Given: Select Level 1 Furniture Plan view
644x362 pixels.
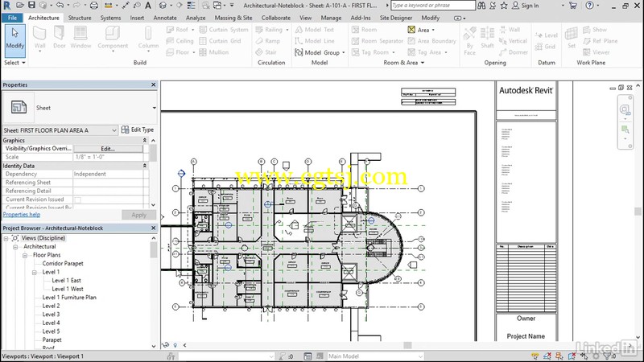Looking at the screenshot, I should [69, 298].
